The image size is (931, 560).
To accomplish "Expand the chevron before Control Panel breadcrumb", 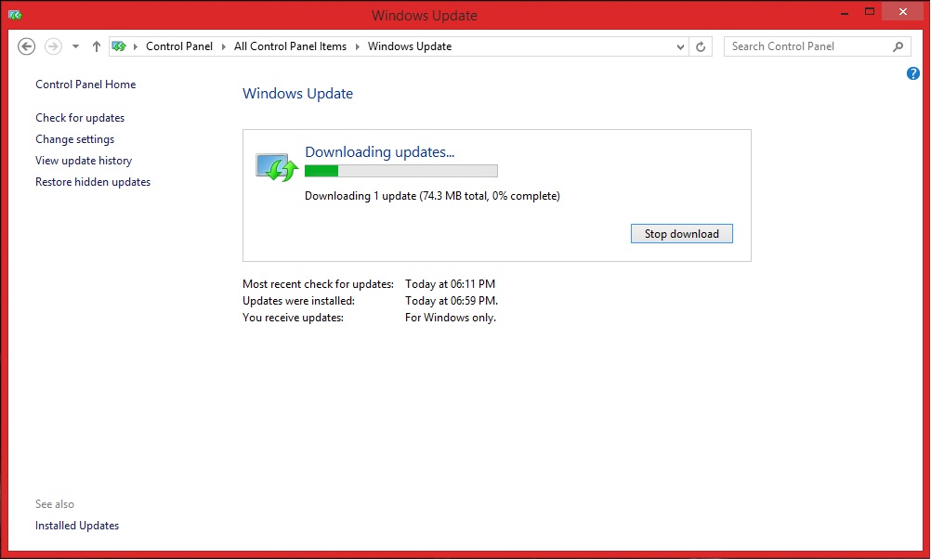I will 136,46.
